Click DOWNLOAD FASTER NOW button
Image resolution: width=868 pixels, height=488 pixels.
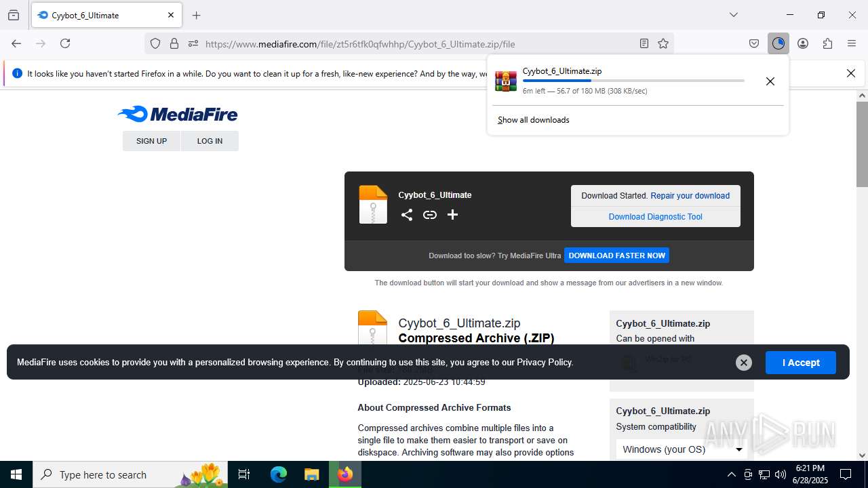[616, 256]
